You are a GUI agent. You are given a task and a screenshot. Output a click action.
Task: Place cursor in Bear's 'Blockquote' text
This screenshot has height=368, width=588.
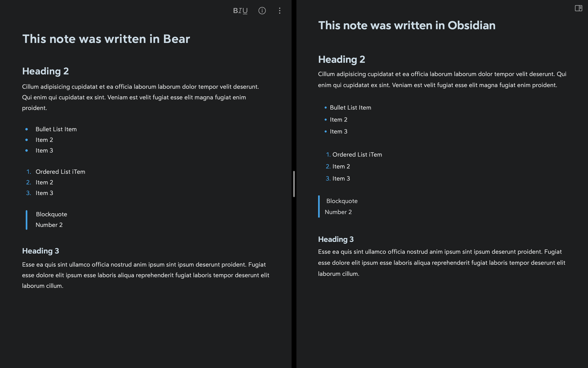click(x=51, y=214)
